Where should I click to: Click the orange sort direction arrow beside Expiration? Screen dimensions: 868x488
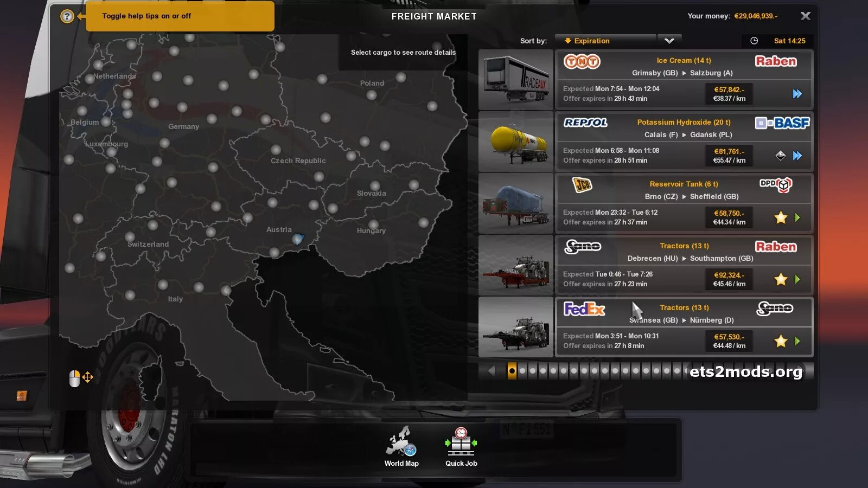tap(568, 41)
